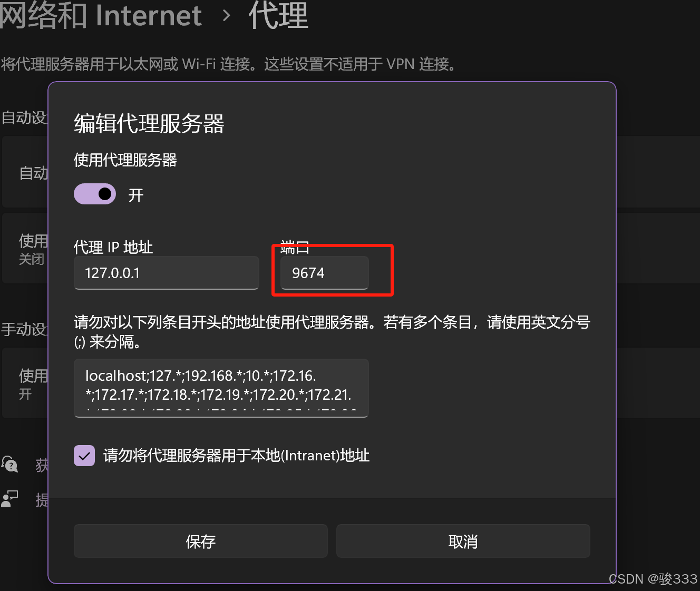Click the partially hidden 自动 setting card
The width and height of the screenshot is (700, 591).
pos(25,172)
